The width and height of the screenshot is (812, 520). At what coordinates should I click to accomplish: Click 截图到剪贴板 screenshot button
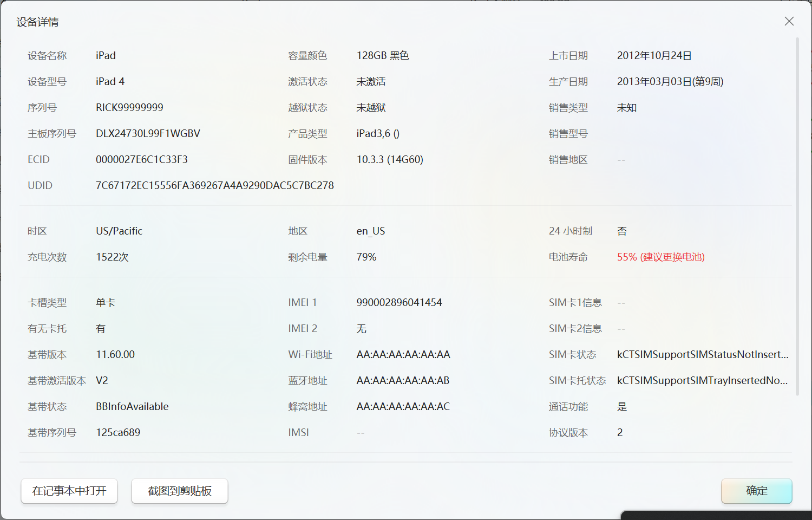point(180,491)
